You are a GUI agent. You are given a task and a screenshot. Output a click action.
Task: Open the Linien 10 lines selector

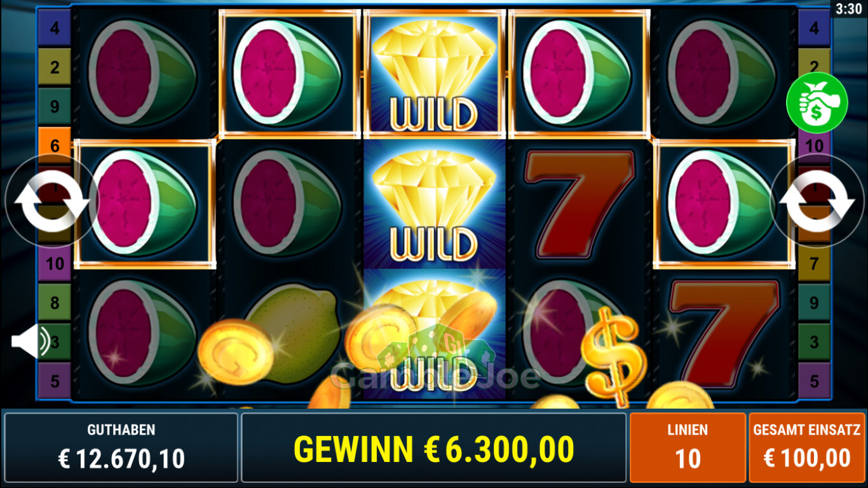[688, 447]
